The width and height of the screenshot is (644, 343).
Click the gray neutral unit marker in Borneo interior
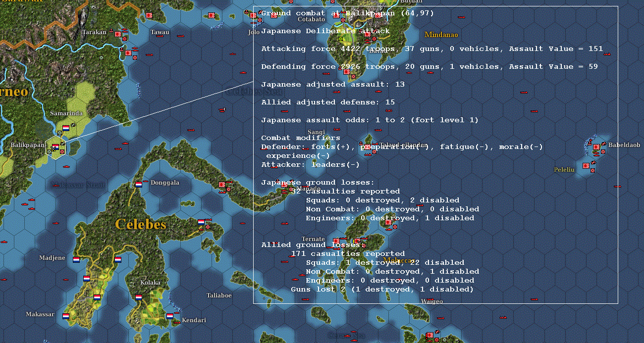(101, 58)
